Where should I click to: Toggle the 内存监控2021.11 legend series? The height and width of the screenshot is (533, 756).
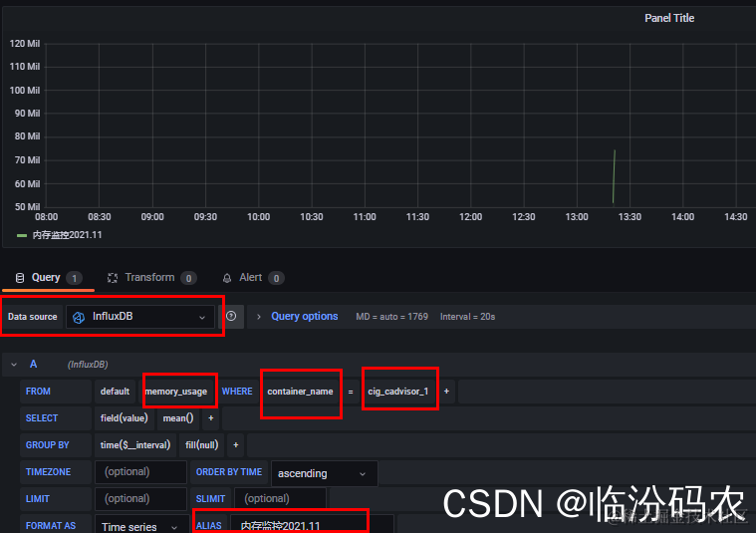pyautogui.click(x=67, y=235)
